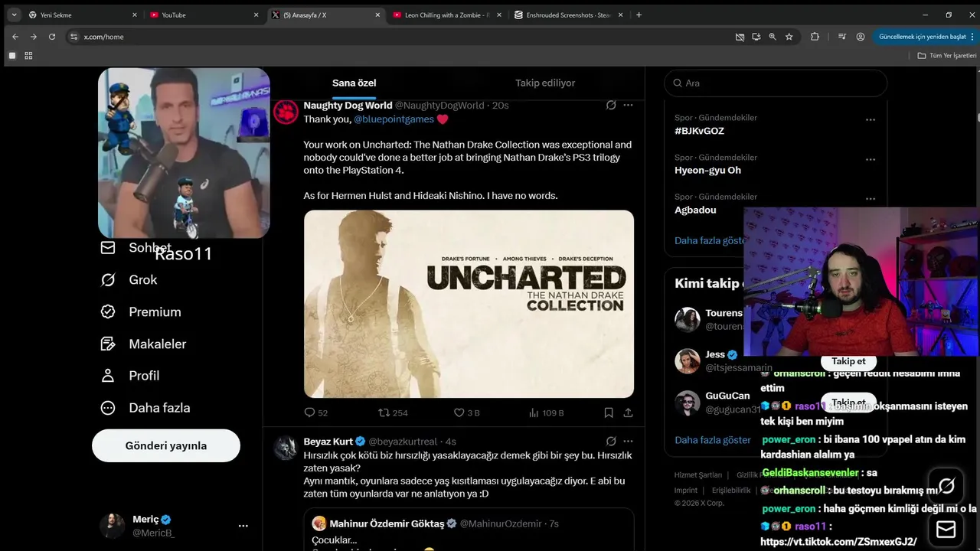Open the tab search dropdown arrow

click(14, 15)
